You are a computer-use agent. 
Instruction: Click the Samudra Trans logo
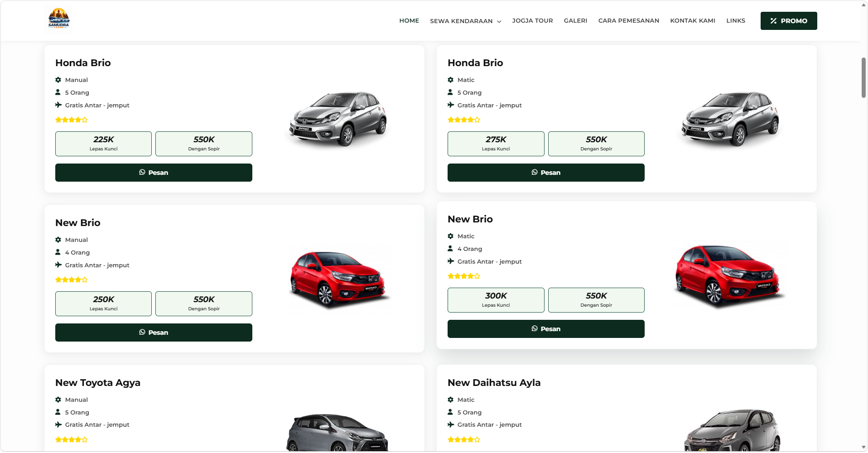59,19
